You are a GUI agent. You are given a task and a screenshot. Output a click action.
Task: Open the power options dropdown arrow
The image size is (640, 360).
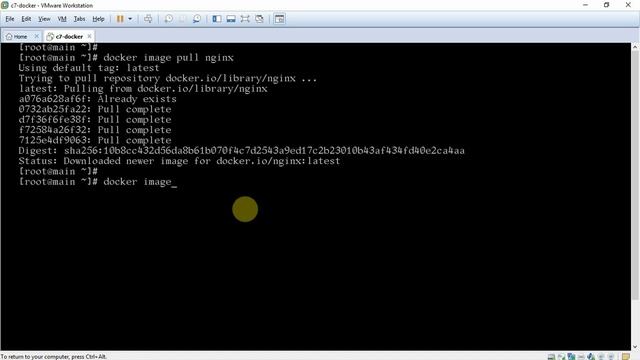[x=130, y=19]
